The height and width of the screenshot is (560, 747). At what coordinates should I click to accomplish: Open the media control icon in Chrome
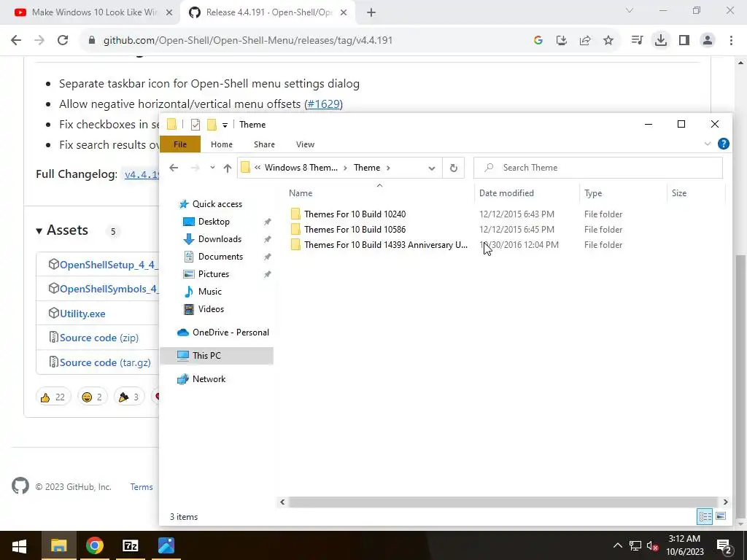(637, 41)
